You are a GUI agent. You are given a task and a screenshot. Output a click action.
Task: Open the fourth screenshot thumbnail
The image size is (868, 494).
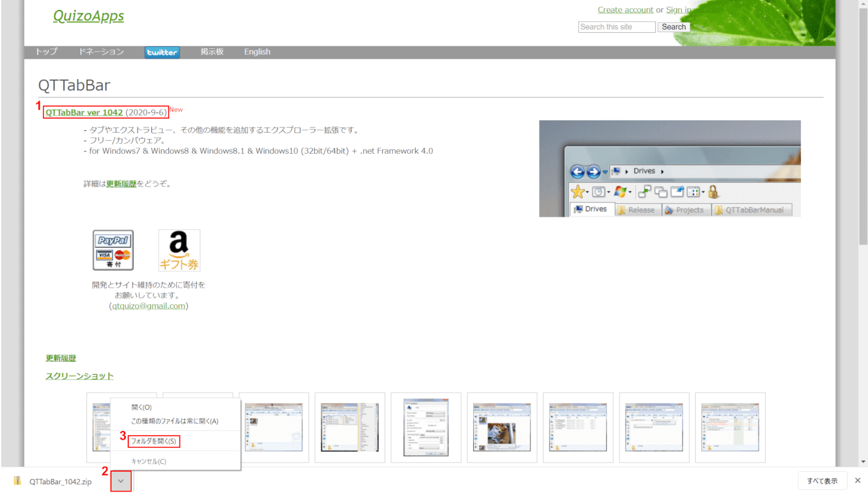point(350,427)
